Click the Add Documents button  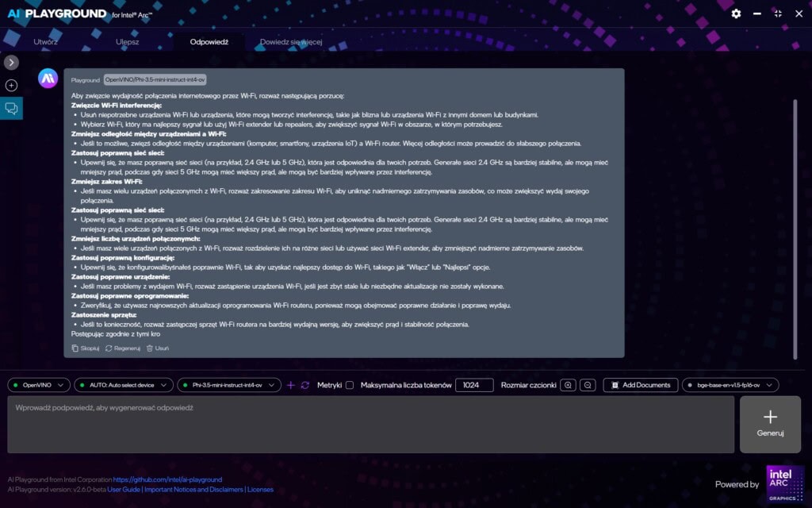[641, 385]
